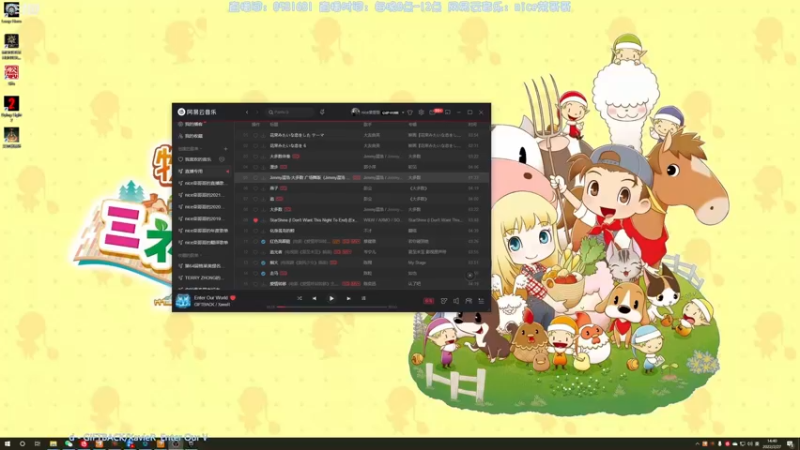
Task: Select 直播专用 playlist in sidebar
Action: [203, 171]
